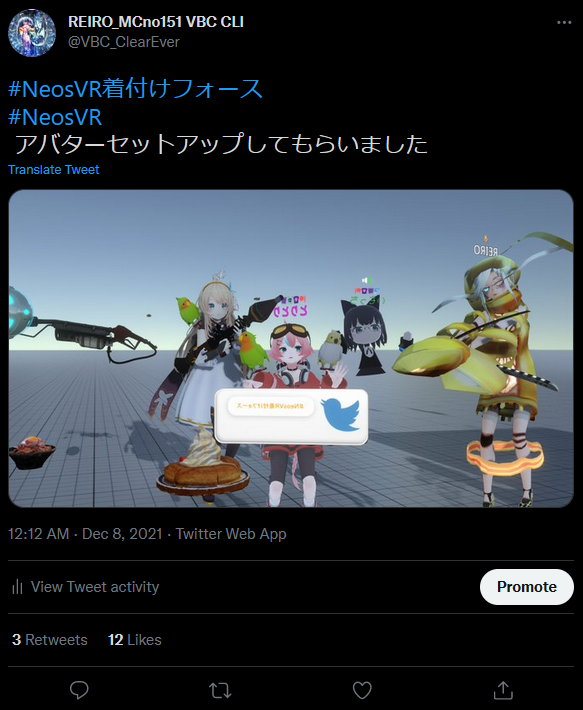583x710 pixels.
Task: Open the #NeosVR hashtag link
Action: pyautogui.click(x=55, y=117)
